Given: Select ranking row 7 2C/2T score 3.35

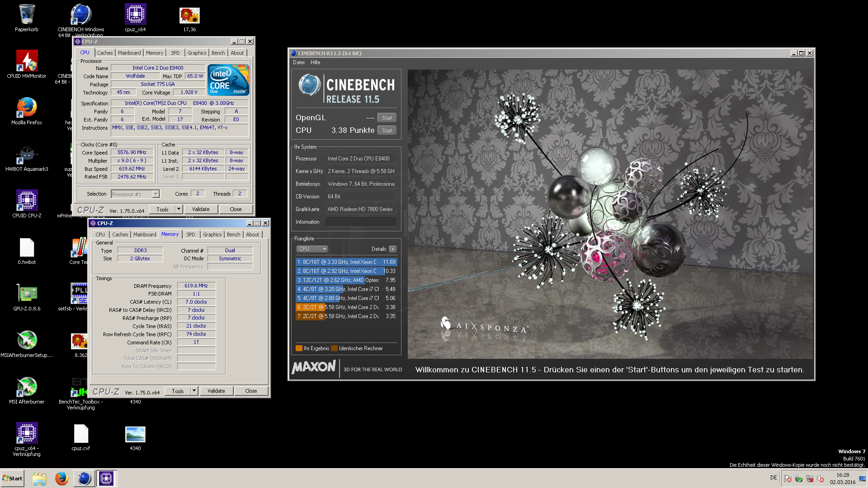Looking at the screenshot, I should tap(346, 316).
